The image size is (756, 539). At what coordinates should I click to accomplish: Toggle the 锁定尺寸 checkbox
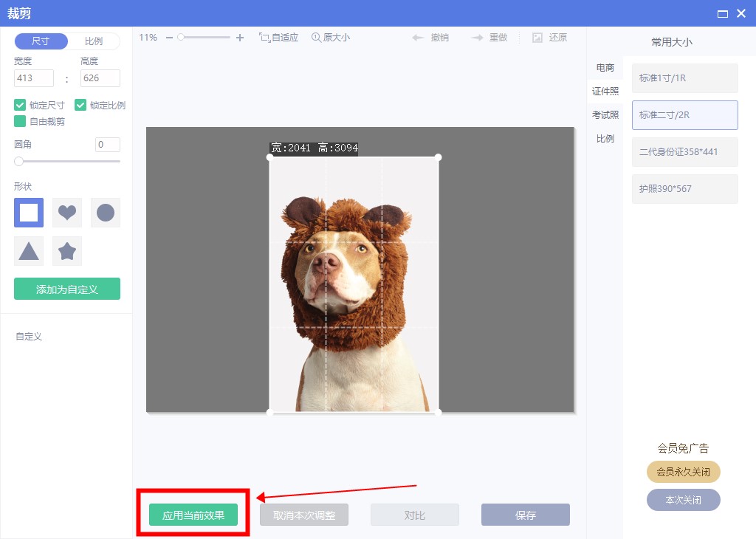(x=20, y=105)
